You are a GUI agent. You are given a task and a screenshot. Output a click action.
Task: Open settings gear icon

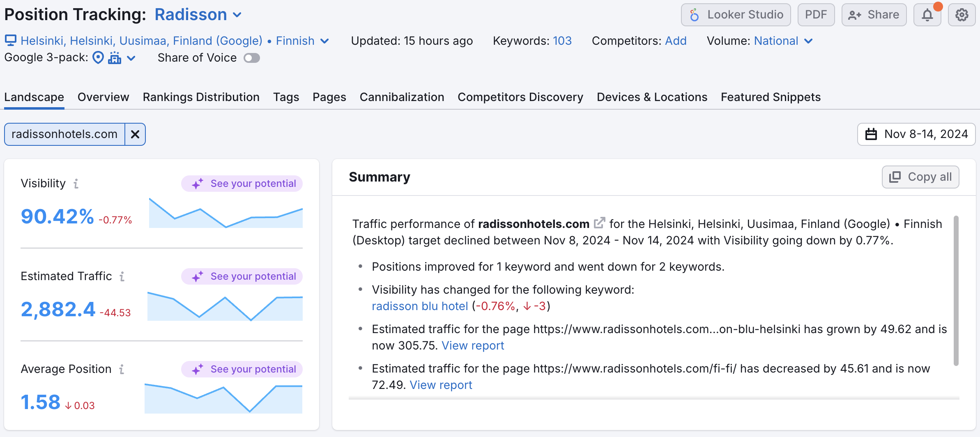coord(962,15)
